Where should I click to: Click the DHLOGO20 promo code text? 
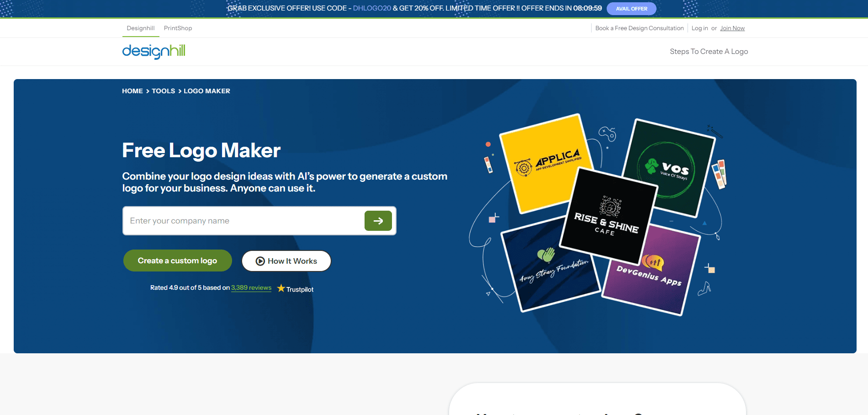372,8
